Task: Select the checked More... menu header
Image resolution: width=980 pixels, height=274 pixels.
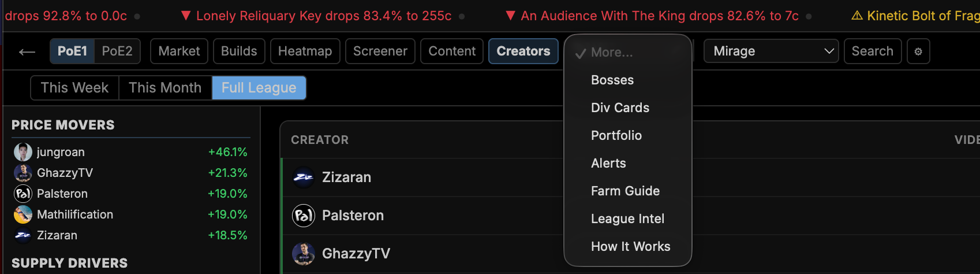Action: 612,53
